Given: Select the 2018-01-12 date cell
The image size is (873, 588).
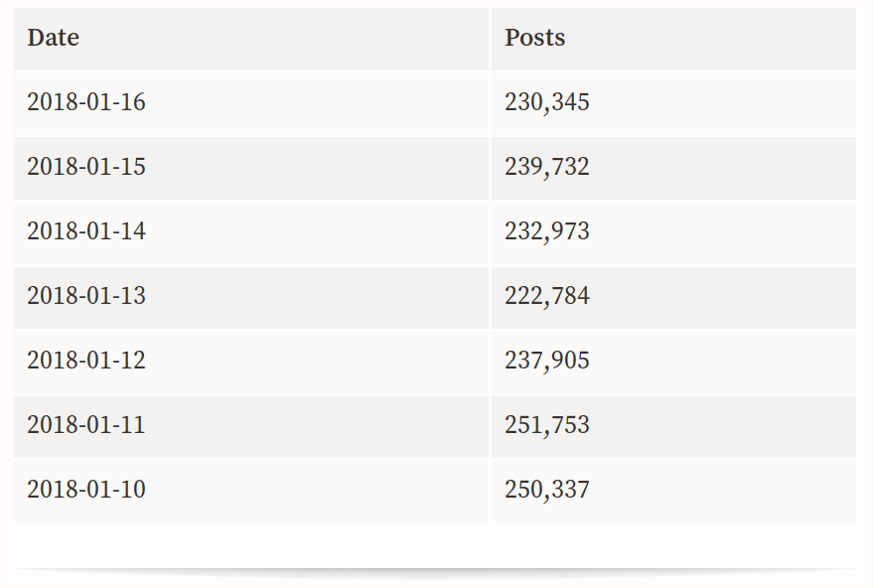Looking at the screenshot, I should point(251,362).
